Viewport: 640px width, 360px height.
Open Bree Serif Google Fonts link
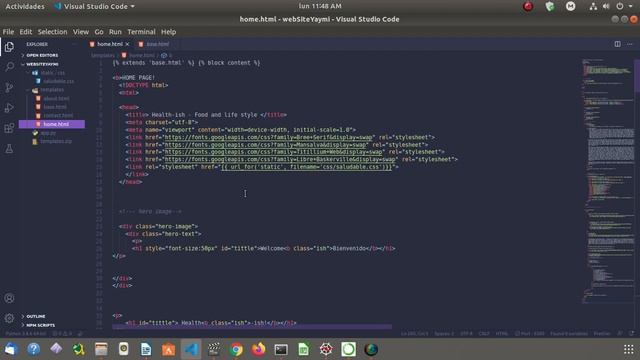(268, 138)
